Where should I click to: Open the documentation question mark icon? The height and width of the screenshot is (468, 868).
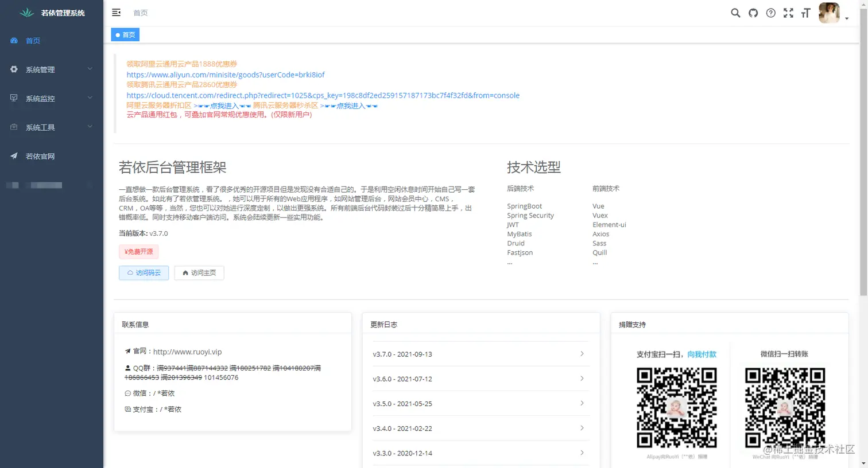771,13
